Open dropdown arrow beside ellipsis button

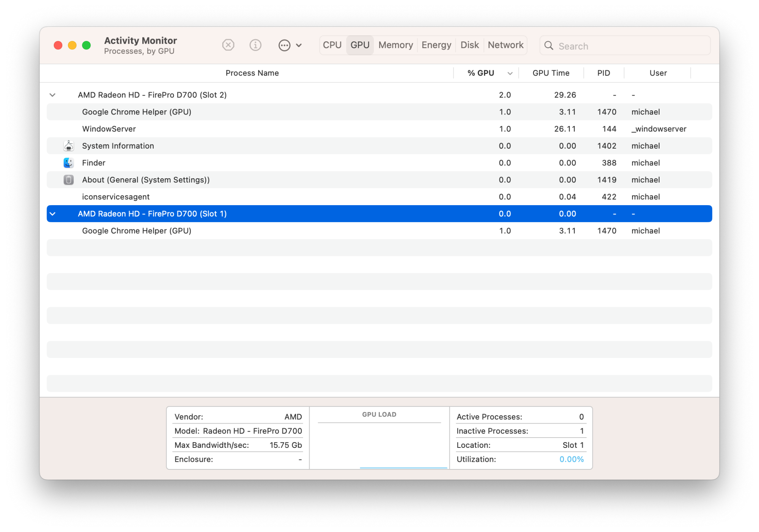click(299, 46)
